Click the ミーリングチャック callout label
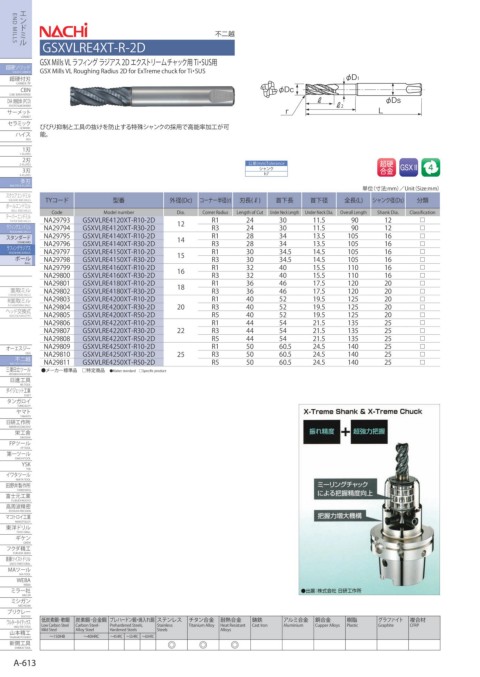 click(x=345, y=489)
